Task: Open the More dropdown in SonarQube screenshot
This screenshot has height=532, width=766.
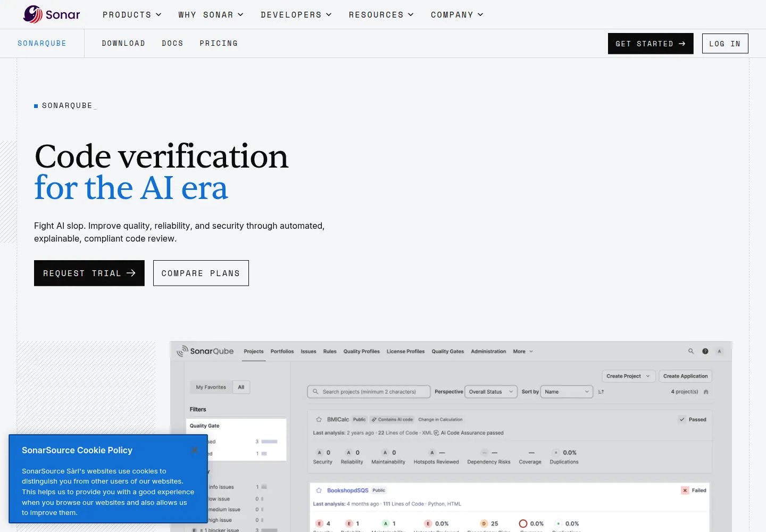Action: [x=523, y=351]
